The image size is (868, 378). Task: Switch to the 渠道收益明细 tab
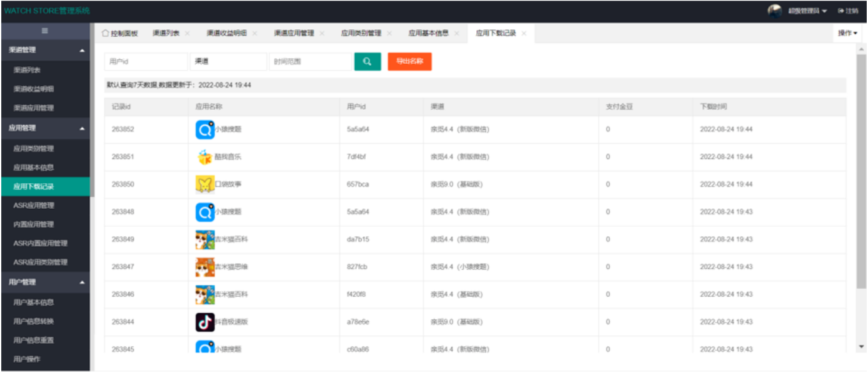click(226, 34)
